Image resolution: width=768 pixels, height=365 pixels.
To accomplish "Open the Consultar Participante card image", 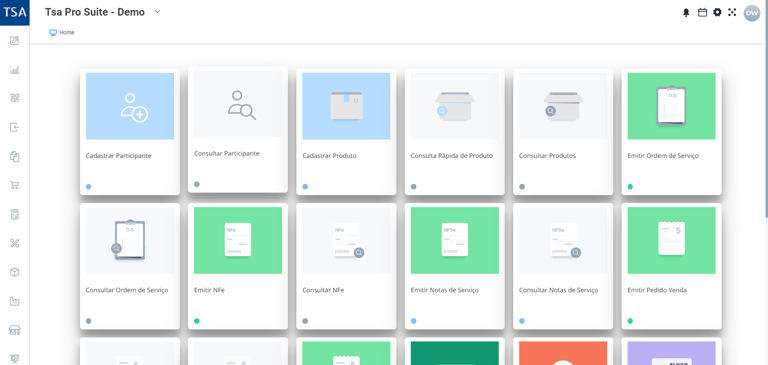I will [238, 104].
